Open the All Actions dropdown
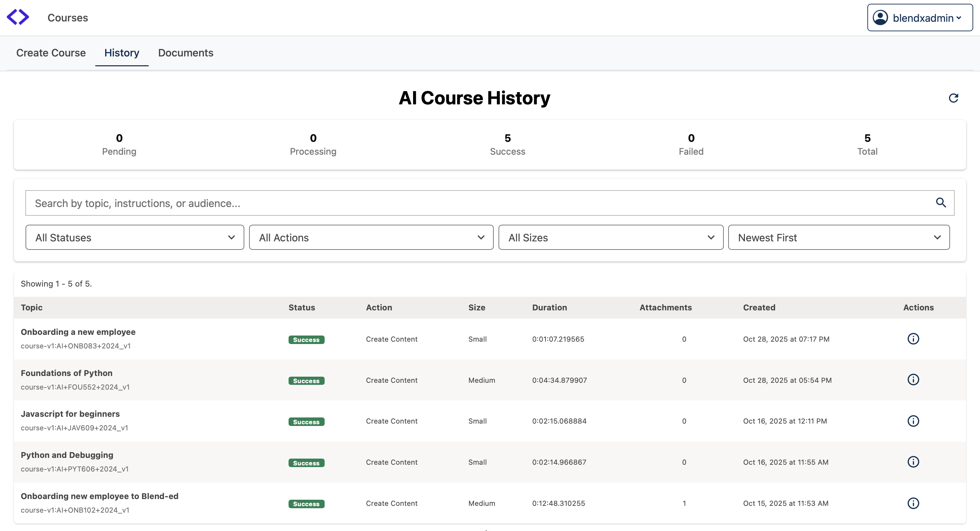This screenshot has width=980, height=531. (x=371, y=237)
